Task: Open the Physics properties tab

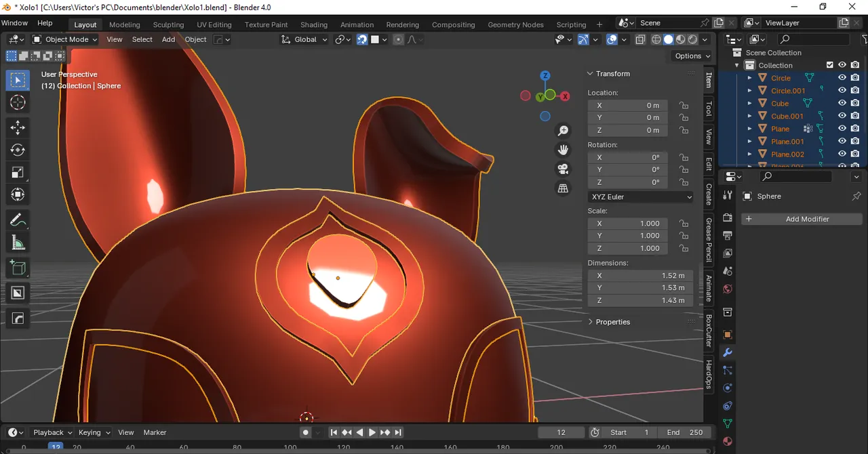Action: [728, 388]
